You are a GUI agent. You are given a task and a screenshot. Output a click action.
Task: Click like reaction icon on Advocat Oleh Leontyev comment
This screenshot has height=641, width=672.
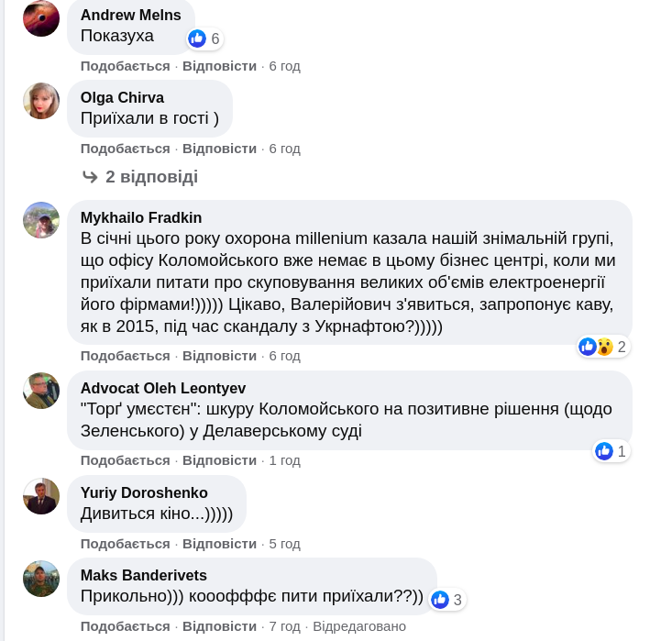[604, 451]
